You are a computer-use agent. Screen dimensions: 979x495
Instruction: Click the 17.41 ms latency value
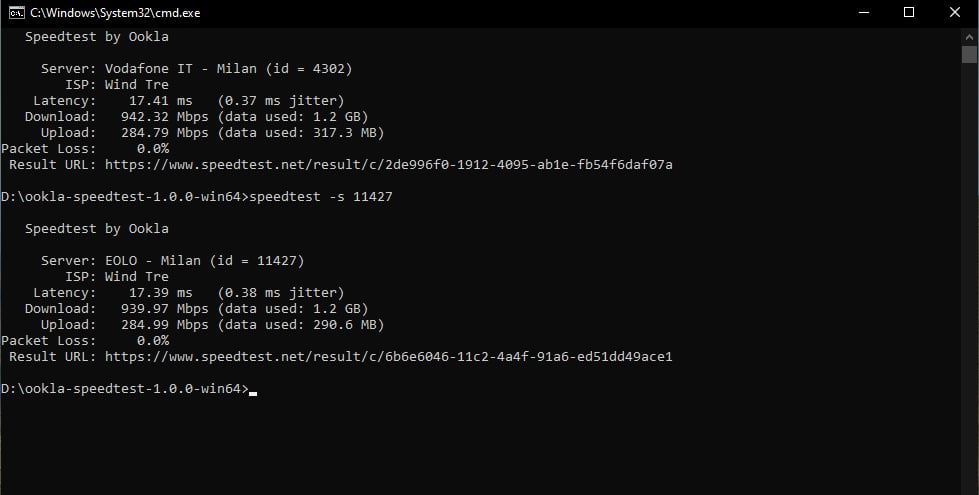click(x=161, y=100)
